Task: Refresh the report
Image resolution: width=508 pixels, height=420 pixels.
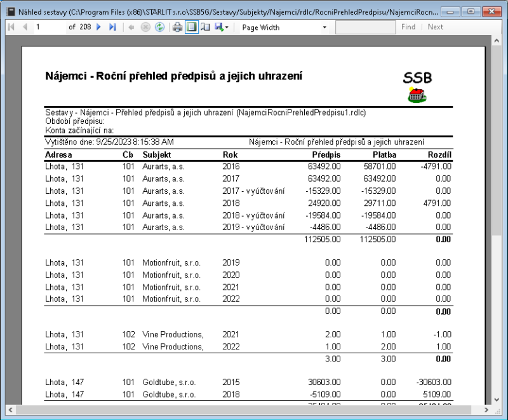Action: click(159, 27)
